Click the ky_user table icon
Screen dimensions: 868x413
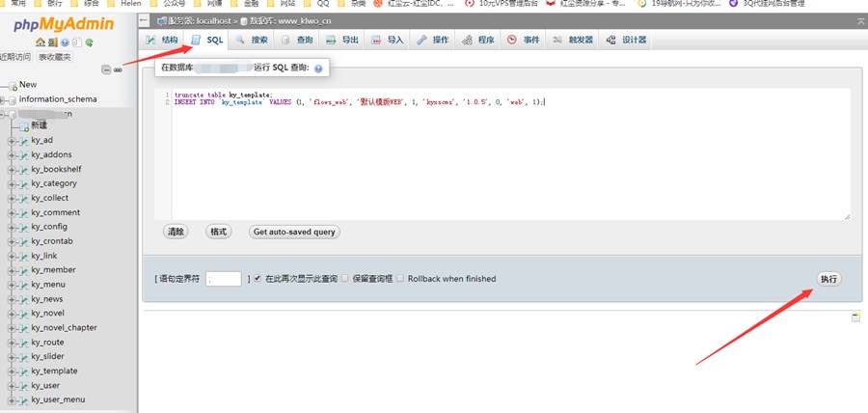coord(23,386)
